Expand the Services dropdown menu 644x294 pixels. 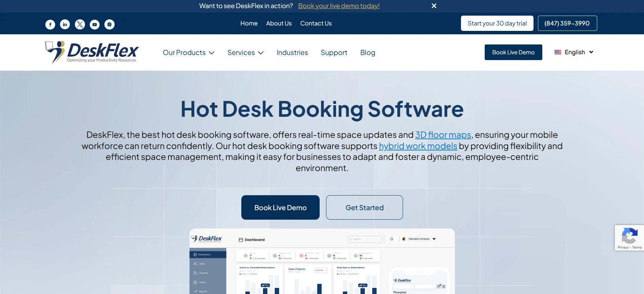[x=245, y=53]
